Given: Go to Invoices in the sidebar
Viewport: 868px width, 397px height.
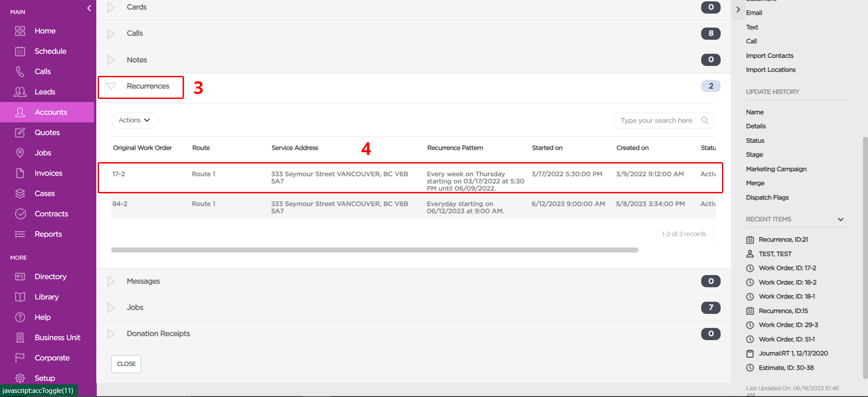Looking at the screenshot, I should (x=48, y=173).
